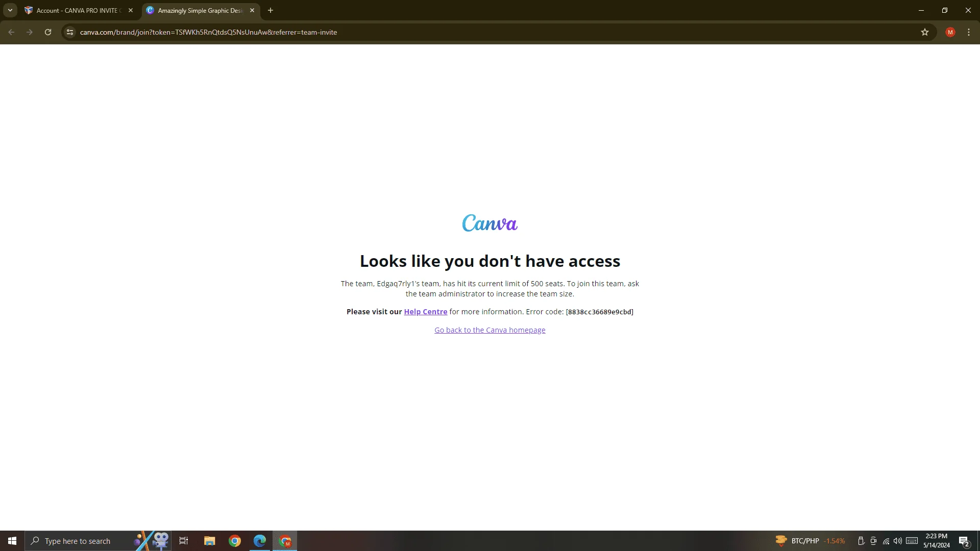Launch Microsoft Edge from the taskbar

click(260, 541)
